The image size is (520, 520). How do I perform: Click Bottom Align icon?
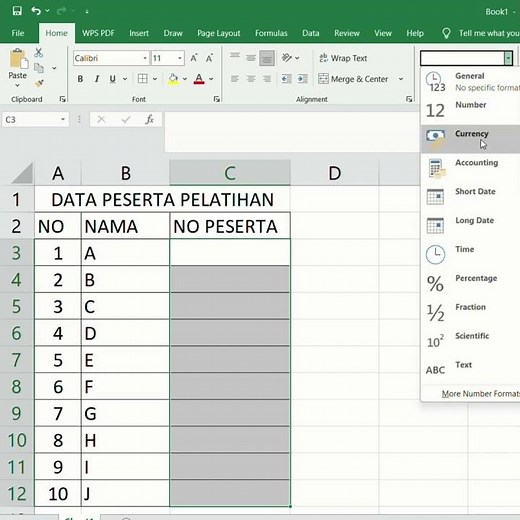(267, 58)
